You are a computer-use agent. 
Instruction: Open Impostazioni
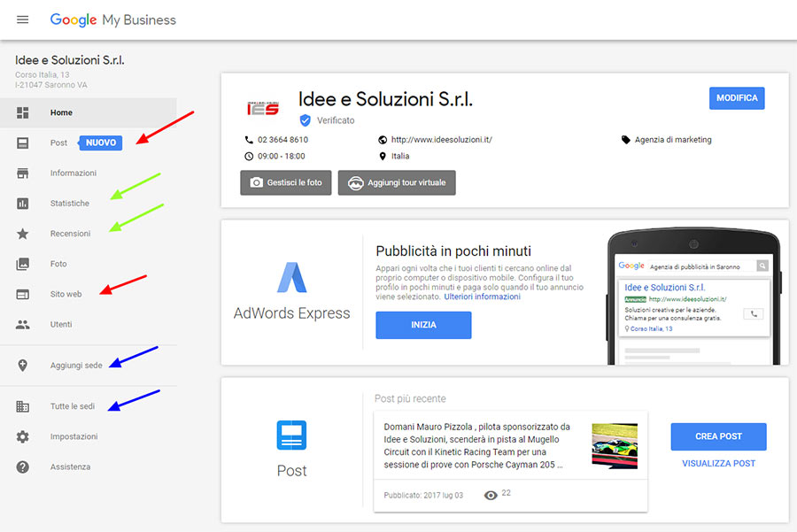click(x=74, y=436)
